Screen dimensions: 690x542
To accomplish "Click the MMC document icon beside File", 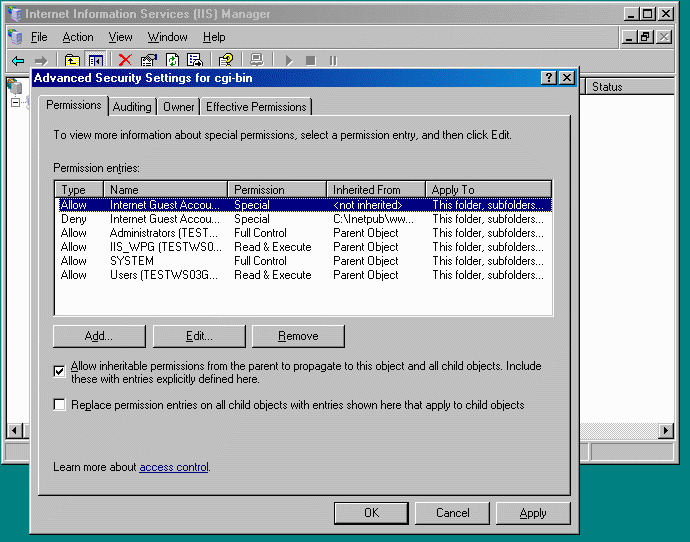I will (15, 37).
